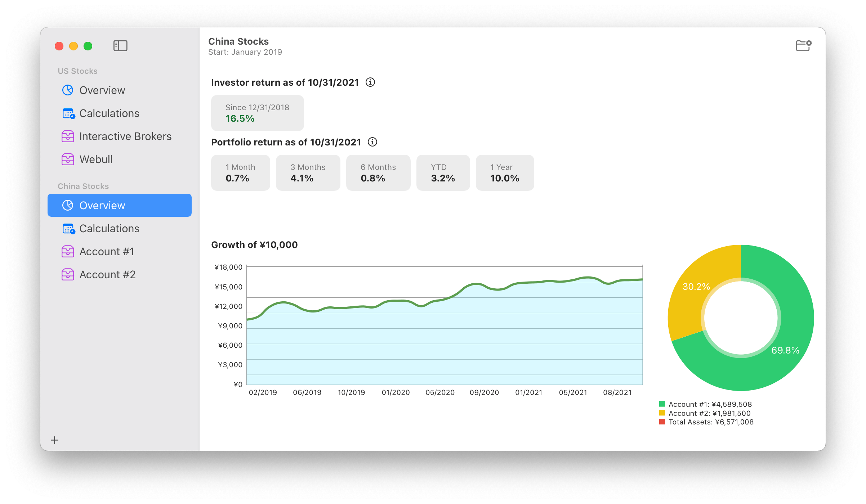Click the Webull account tray icon
Screen dimensions: 866x504
(x=68, y=159)
